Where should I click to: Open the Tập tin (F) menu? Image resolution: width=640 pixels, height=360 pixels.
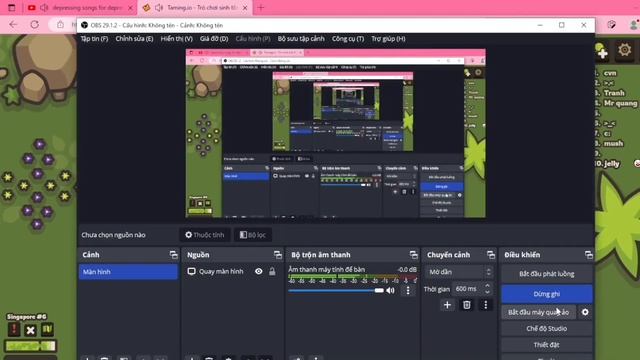coord(94,39)
